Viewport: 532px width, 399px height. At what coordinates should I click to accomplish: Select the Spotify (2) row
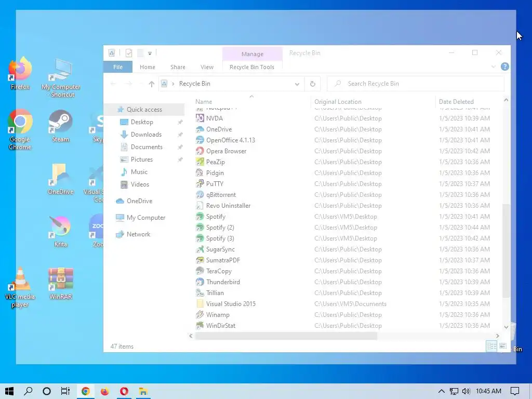pos(347,228)
